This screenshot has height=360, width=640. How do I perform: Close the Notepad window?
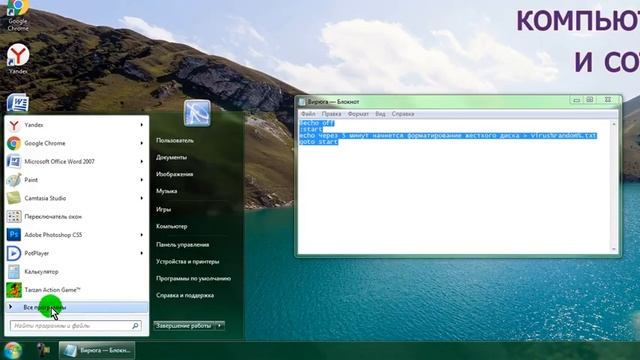click(608, 100)
